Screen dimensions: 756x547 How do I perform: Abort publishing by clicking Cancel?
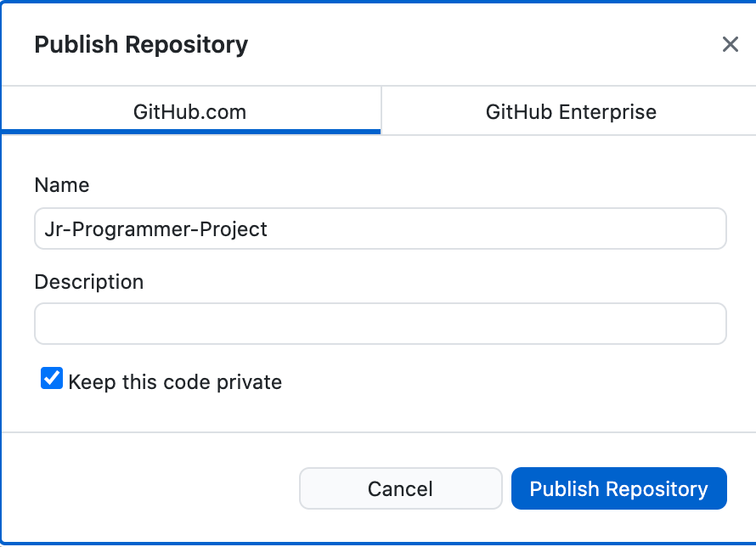point(400,488)
